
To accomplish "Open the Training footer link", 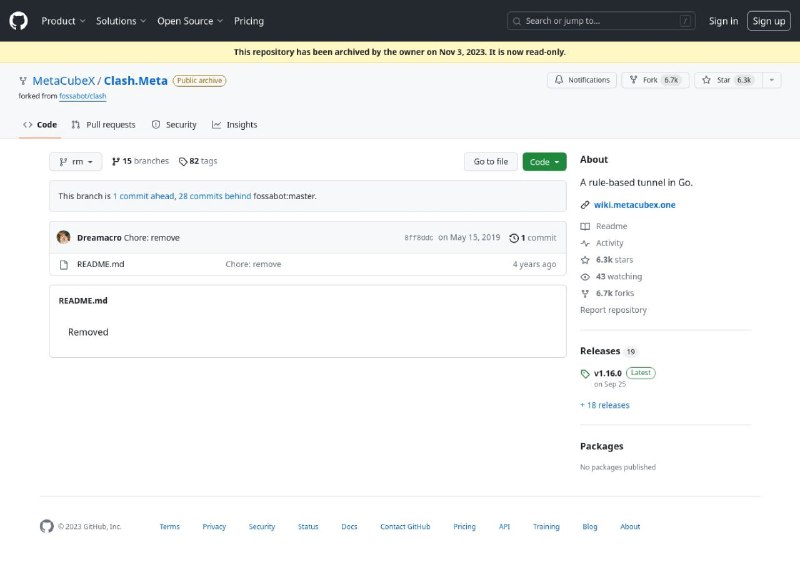I will point(546,526).
